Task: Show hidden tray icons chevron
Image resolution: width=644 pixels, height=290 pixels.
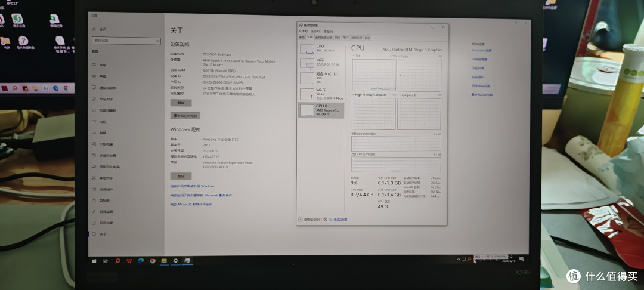Action: point(459,259)
